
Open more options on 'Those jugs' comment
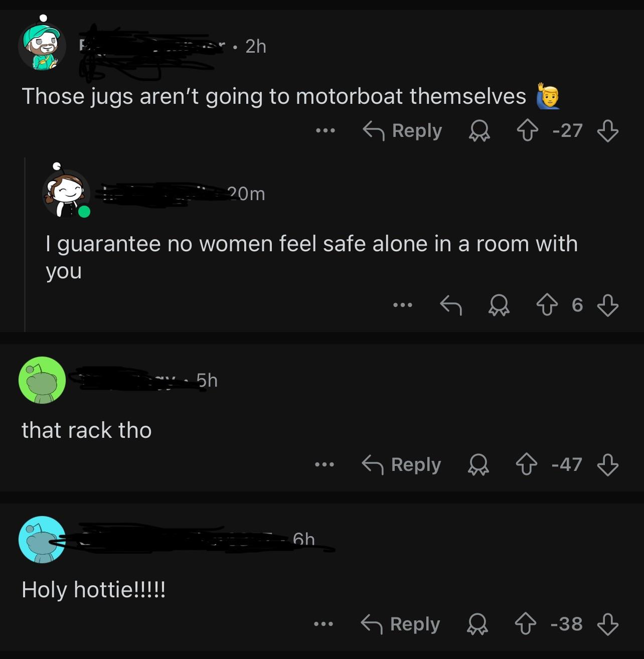(x=325, y=131)
